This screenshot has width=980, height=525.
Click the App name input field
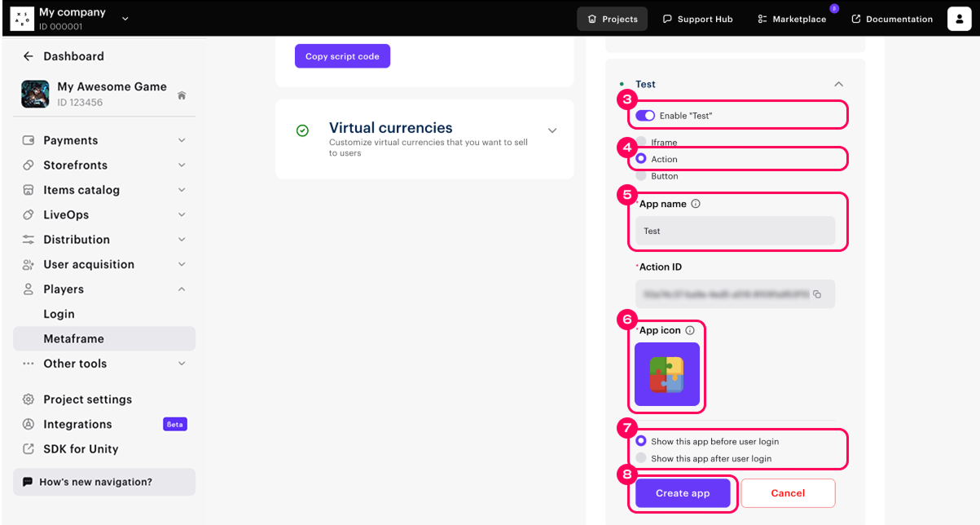click(x=735, y=231)
